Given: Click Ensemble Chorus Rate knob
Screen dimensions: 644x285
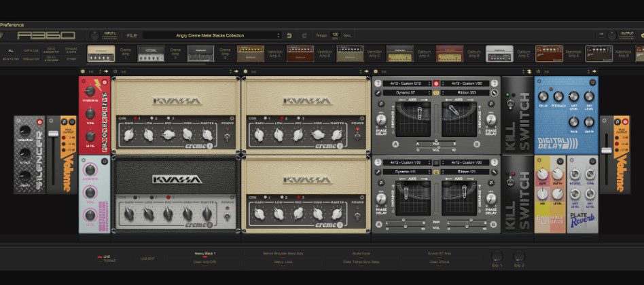Looking at the screenshot, I should 543,174.
